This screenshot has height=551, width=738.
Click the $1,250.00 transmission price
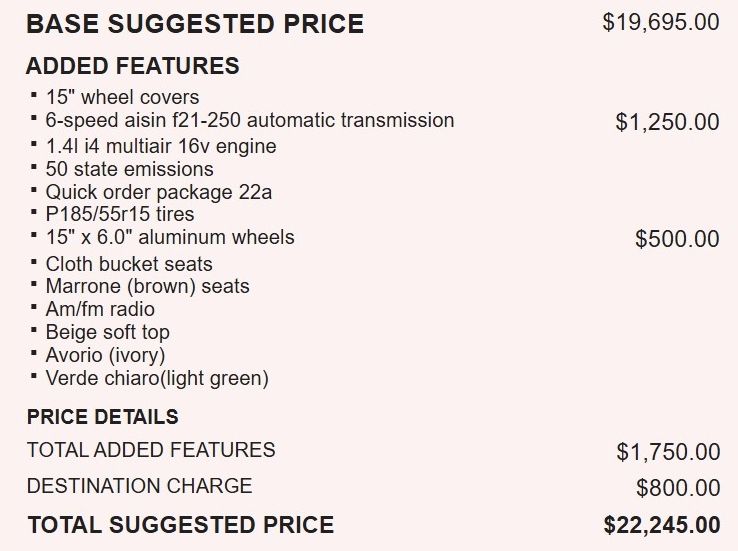667,122
